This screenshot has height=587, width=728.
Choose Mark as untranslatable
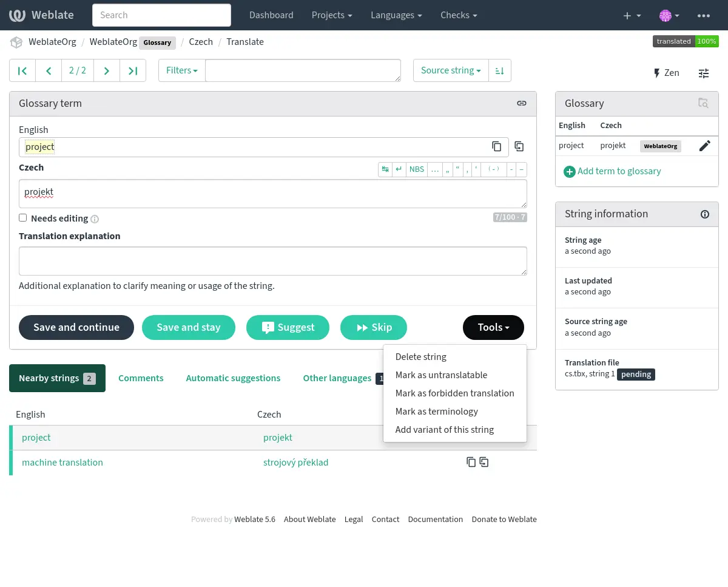[x=455, y=375]
